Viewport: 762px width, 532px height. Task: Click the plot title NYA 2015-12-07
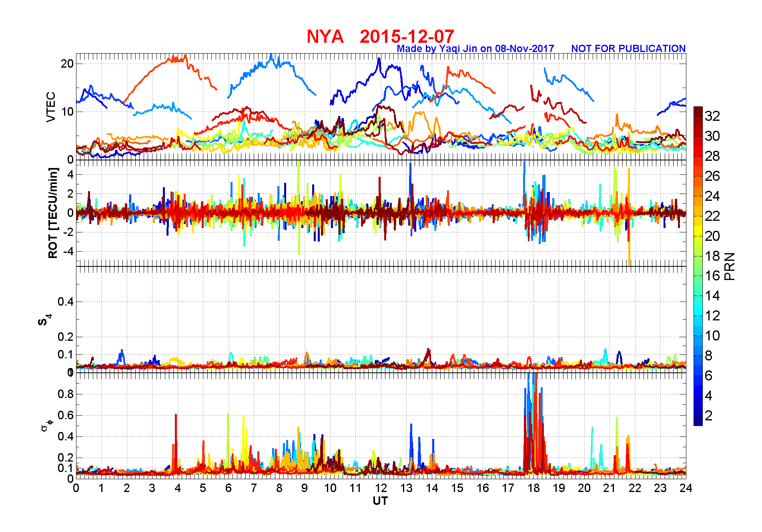(x=380, y=36)
